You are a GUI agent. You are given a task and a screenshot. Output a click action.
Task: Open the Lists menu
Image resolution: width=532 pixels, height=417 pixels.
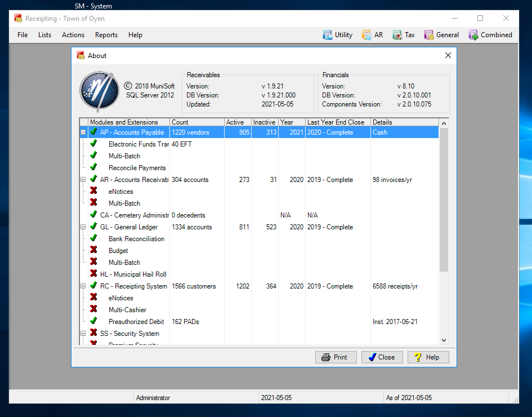(44, 35)
